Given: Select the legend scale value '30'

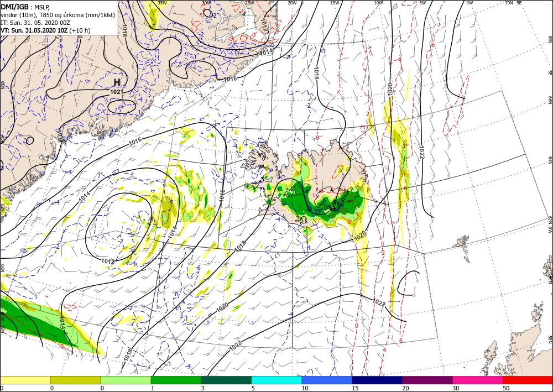Looking at the screenshot, I should tap(456, 388).
